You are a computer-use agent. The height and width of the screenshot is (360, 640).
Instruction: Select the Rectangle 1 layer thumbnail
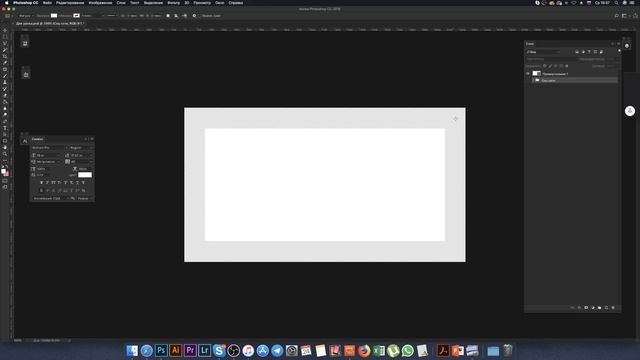coord(537,74)
